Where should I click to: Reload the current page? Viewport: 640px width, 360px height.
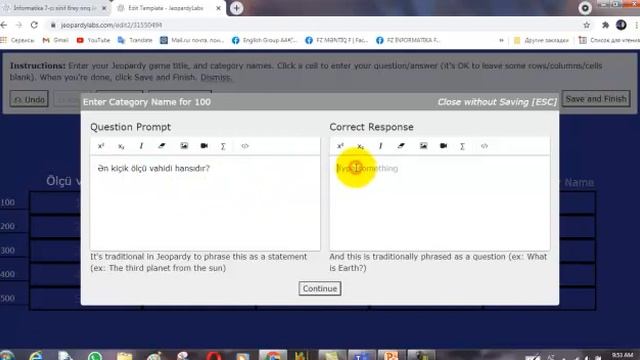34,25
